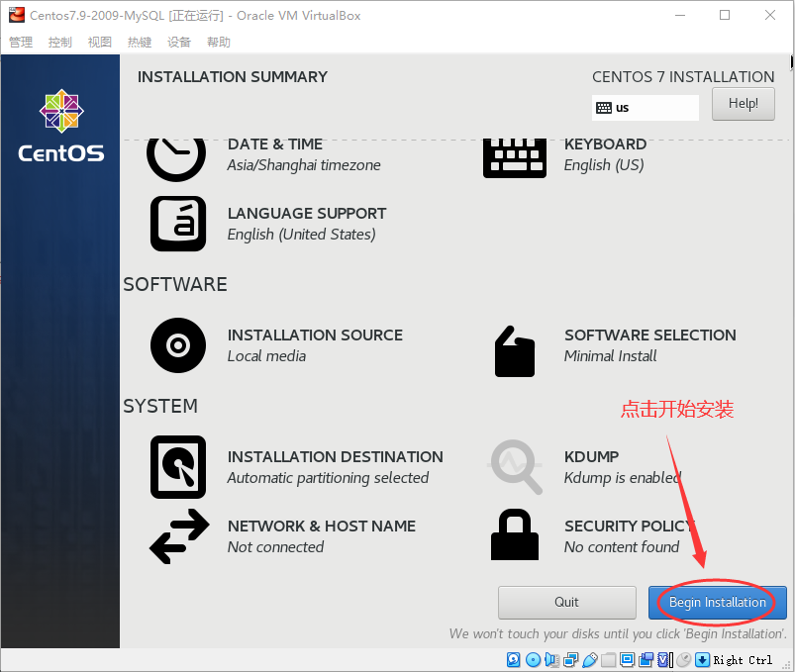The width and height of the screenshot is (795, 672).
Task: Click the mouse integration status icon
Action: pyautogui.click(x=684, y=660)
